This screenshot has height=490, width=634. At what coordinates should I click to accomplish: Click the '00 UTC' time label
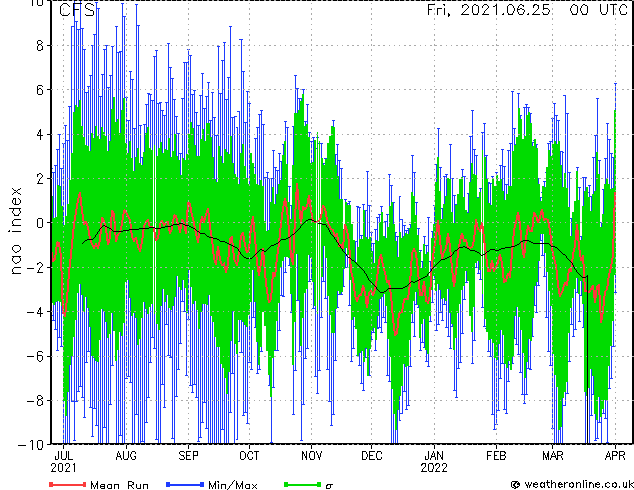point(599,10)
